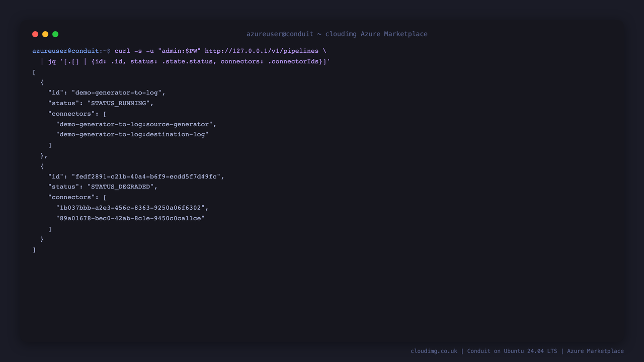Click the second pipeline's '"connectors": [' line
Viewport: 644px width, 362px height.
[77, 197]
